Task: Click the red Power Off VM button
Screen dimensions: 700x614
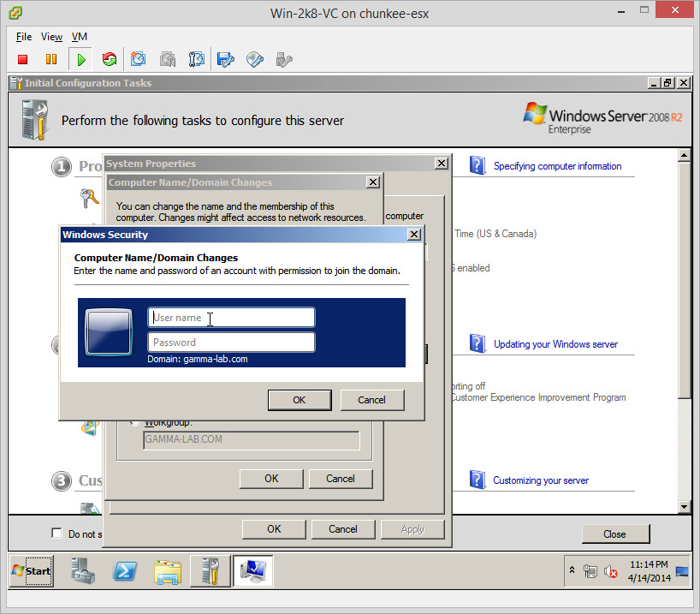Action: click(23, 59)
